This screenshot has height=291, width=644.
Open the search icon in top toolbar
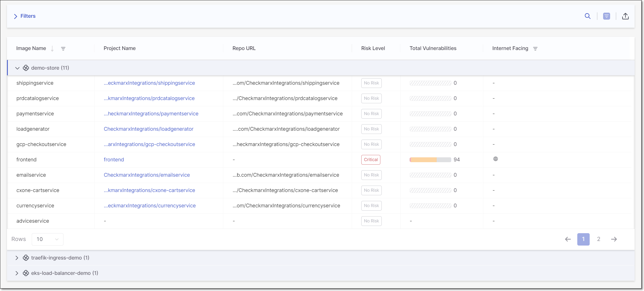coord(588,16)
